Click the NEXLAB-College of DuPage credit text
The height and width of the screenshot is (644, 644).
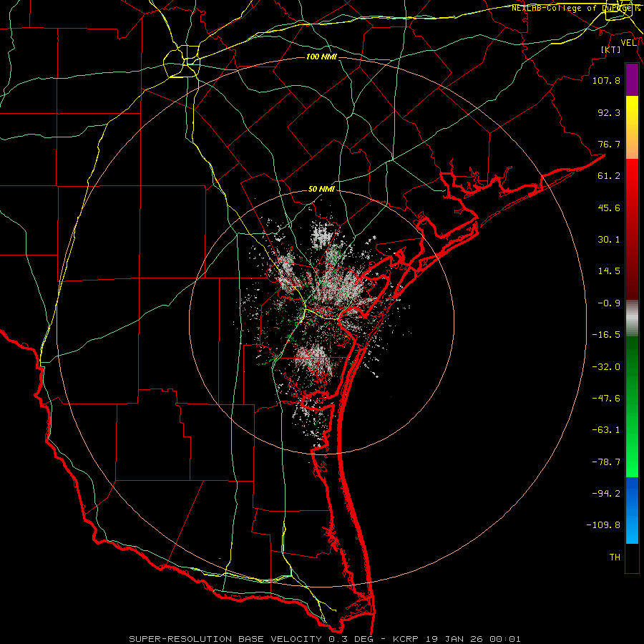click(576, 8)
